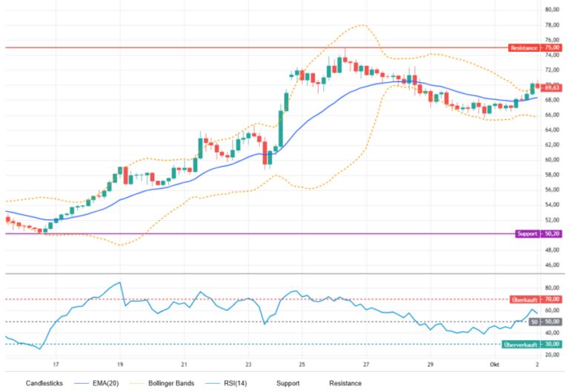
Task: Click date label 21 on time axis
Action: 184,365
